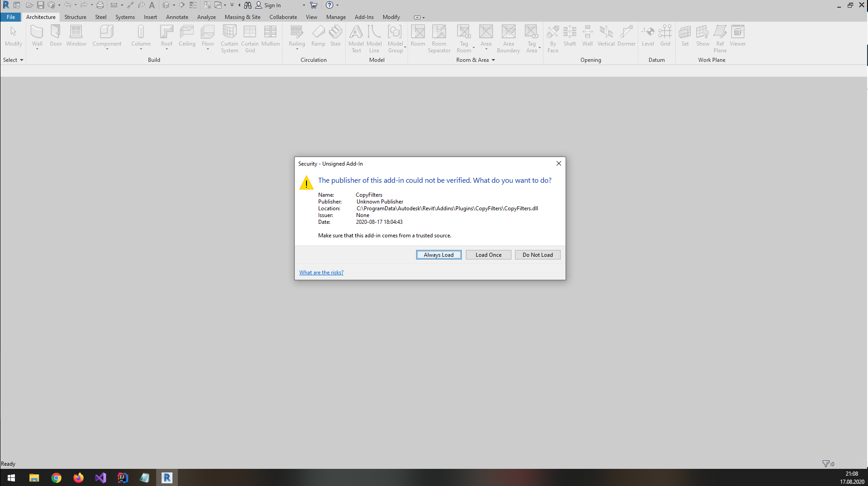Choose Load Once for the CopyFilters add-in
Screen dimensions: 868x486
[x=488, y=255]
